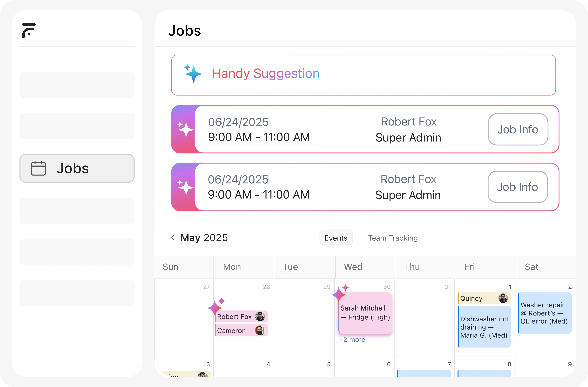Viewport: 588px width, 387px height.
Task: Expand +2 more events on Wednesday
Action: [x=352, y=340]
